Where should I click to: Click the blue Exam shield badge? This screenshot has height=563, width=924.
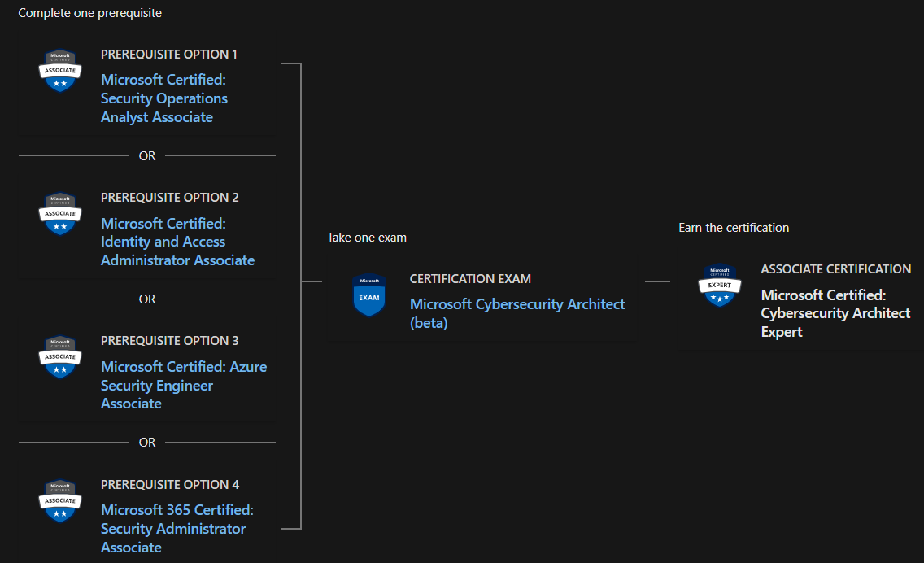(369, 295)
